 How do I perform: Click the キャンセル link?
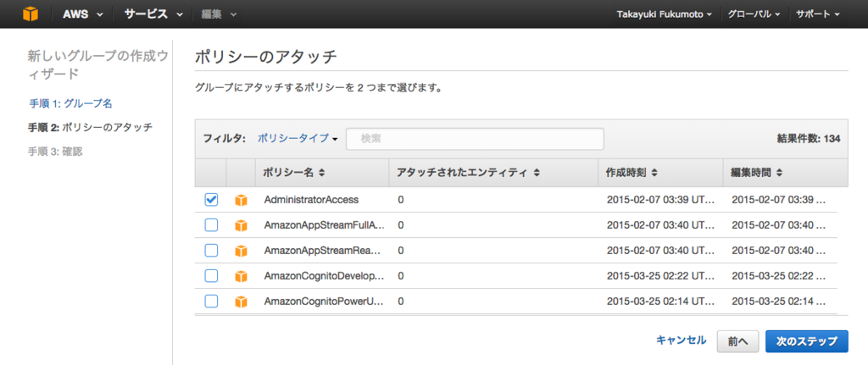(x=681, y=340)
